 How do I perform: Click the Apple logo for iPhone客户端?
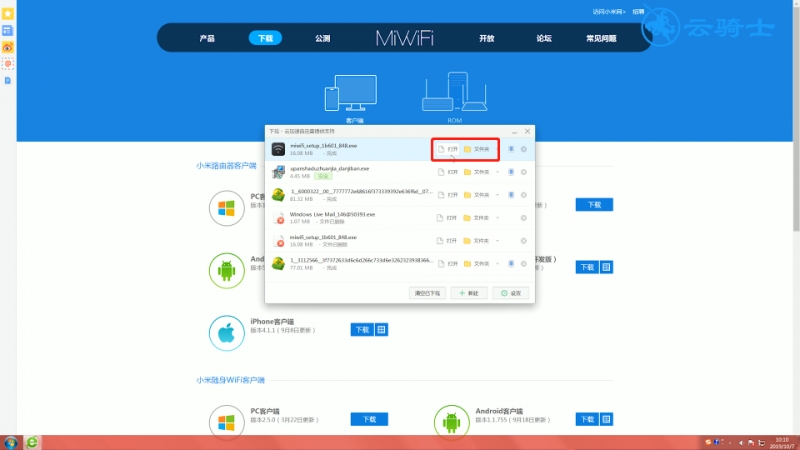(x=227, y=333)
